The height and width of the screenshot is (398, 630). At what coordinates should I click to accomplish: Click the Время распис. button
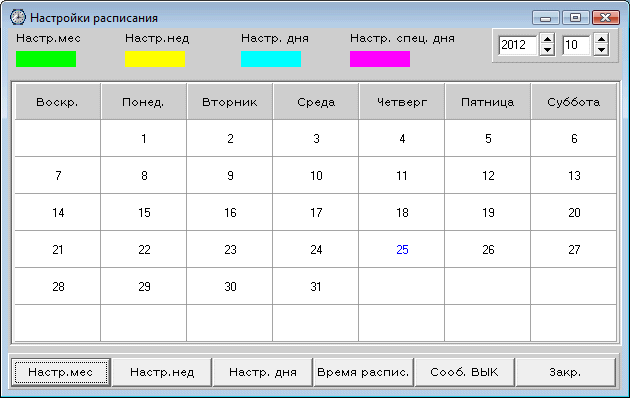[364, 372]
